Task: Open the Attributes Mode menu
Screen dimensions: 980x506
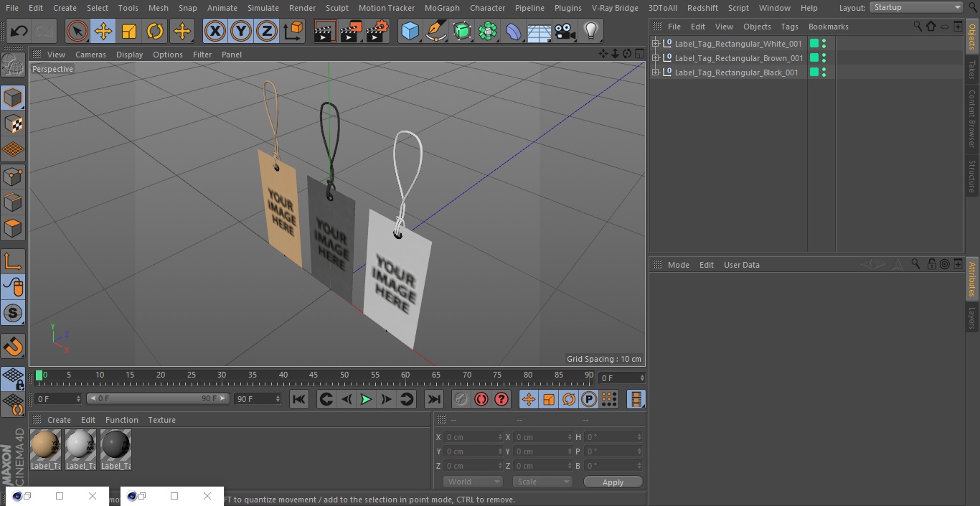Action: click(679, 265)
